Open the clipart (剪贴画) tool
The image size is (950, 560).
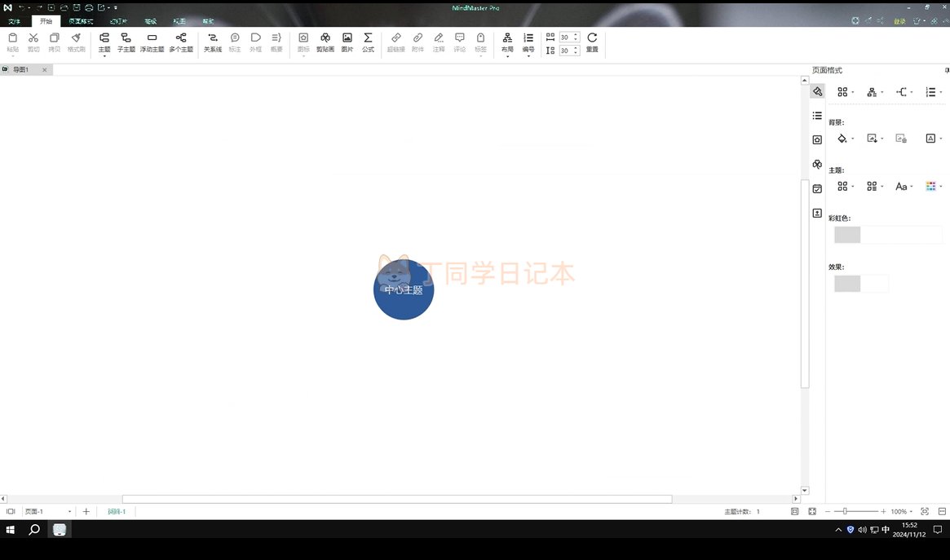pyautogui.click(x=325, y=42)
